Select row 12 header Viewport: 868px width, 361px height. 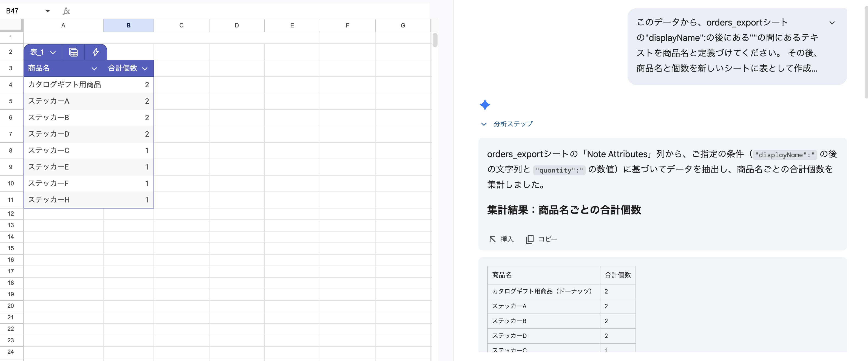pyautogui.click(x=11, y=214)
